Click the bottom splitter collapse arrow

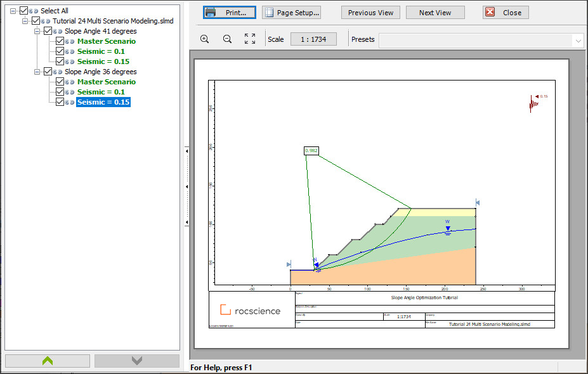186,222
